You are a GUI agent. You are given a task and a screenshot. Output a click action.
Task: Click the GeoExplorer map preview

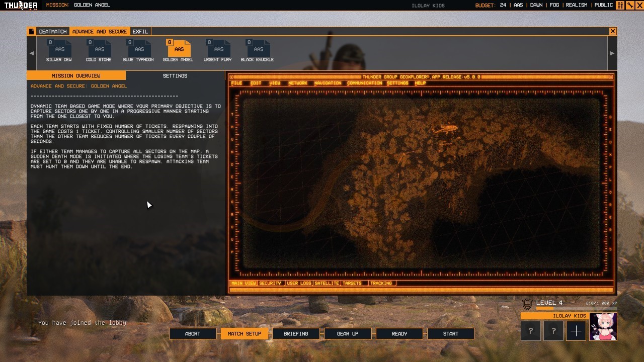tap(421, 182)
